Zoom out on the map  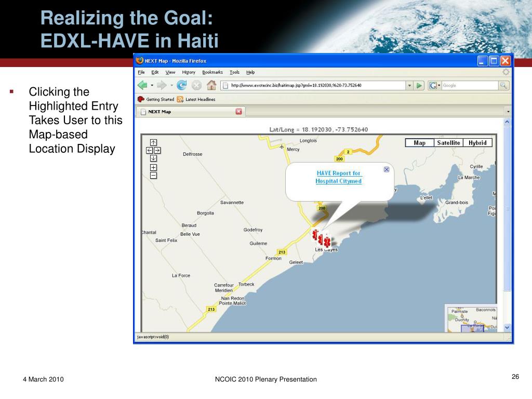153,176
